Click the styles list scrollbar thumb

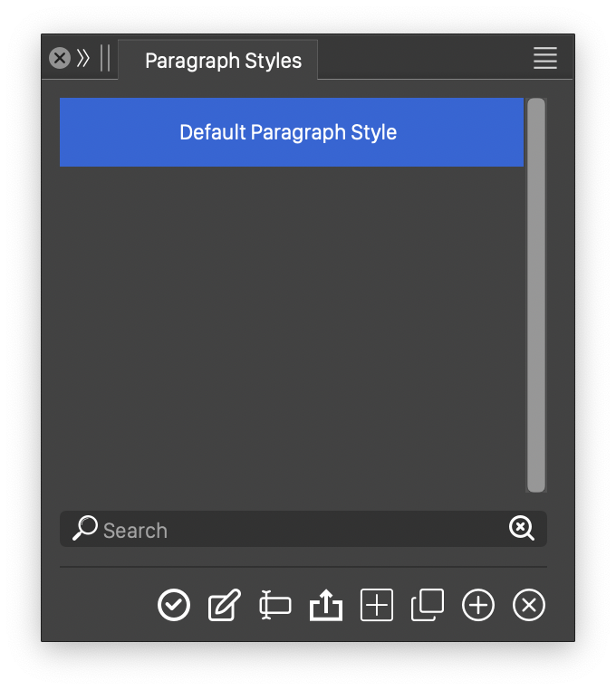coord(536,294)
